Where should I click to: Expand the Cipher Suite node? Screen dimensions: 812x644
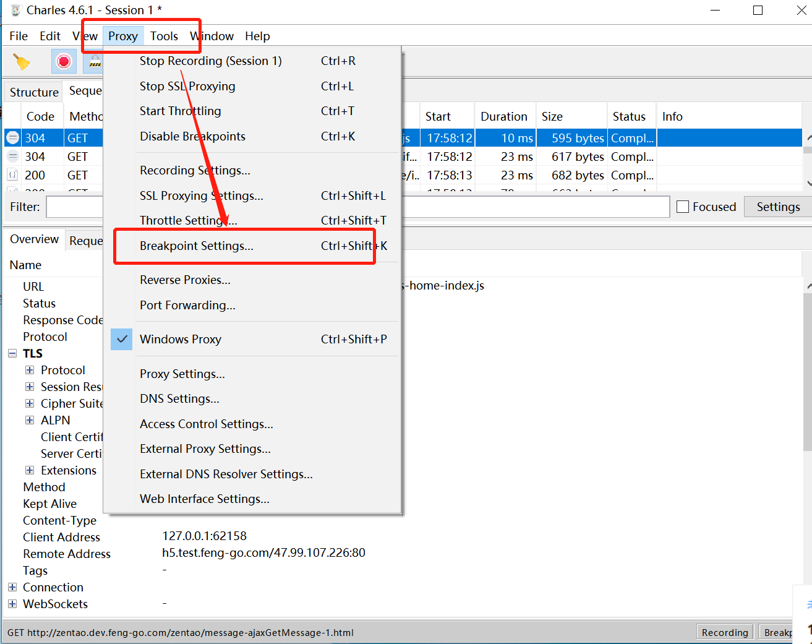click(30, 403)
